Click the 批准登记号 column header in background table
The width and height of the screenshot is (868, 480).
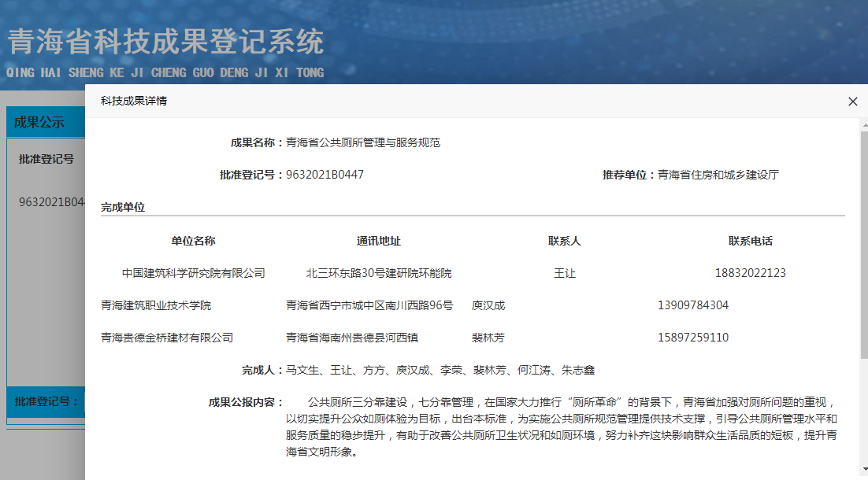(46, 159)
